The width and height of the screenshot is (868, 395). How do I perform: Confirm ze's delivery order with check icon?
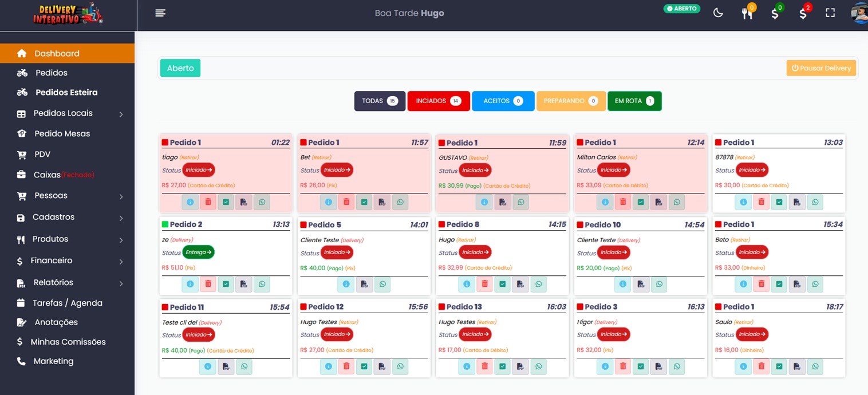coord(226,285)
